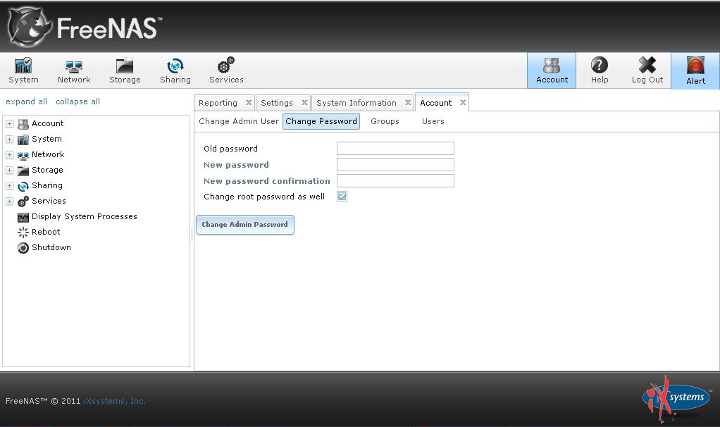Focus the New password confirmation field

point(395,180)
